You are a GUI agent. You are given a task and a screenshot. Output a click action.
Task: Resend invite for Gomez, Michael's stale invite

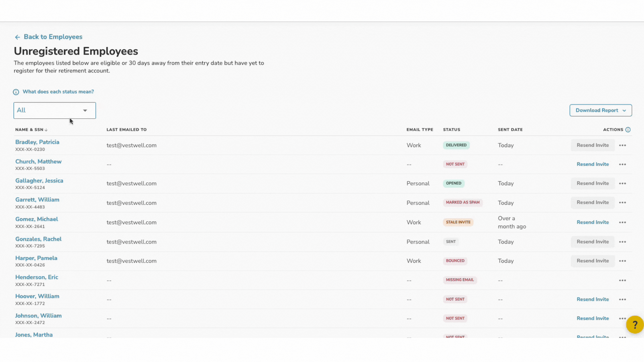[592, 222]
